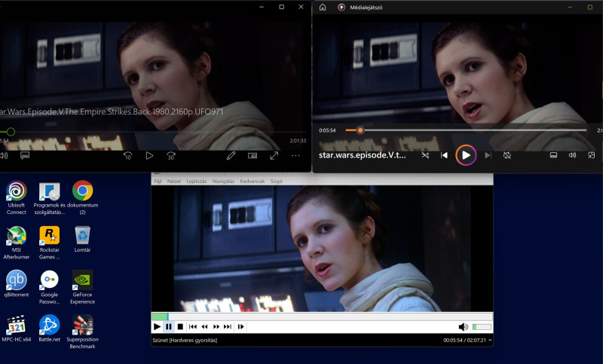Skip to next file in MPC-HC
The image size is (603, 364).
pos(228,327)
